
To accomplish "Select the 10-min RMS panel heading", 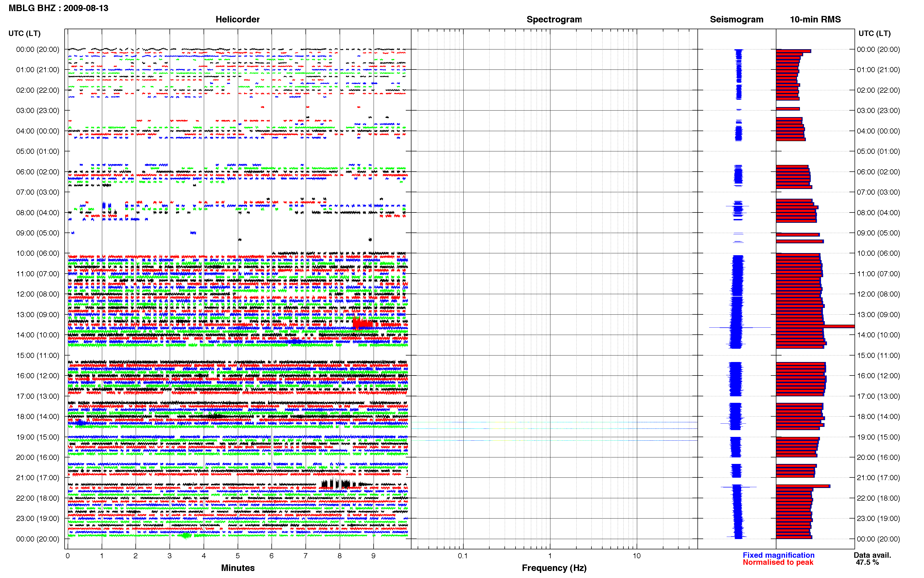I will (815, 19).
